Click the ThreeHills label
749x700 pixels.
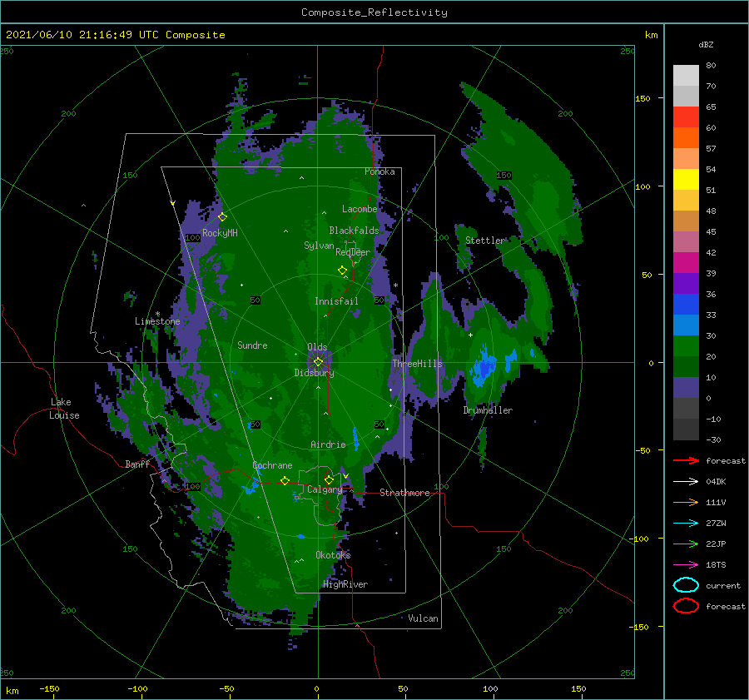pos(418,364)
